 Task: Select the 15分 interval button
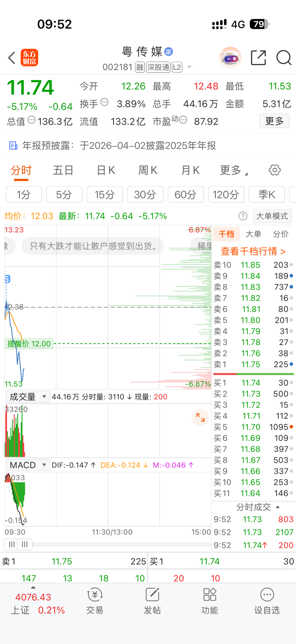[105, 194]
